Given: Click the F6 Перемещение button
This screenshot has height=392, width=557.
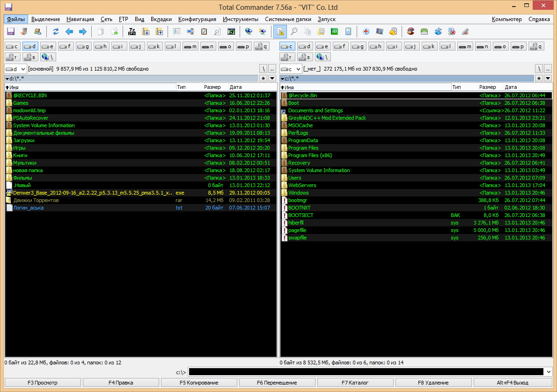Looking at the screenshot, I should point(277,383).
